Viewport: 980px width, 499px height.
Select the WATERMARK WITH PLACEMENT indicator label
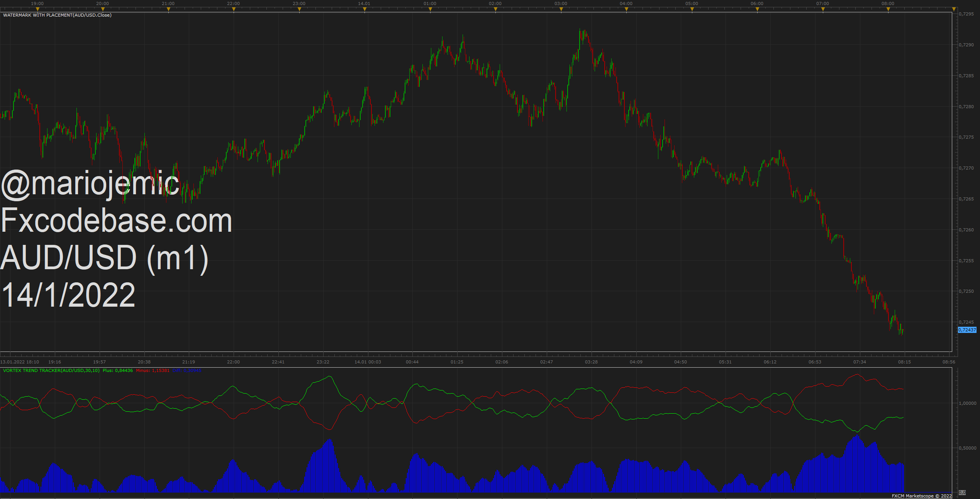[x=57, y=15]
